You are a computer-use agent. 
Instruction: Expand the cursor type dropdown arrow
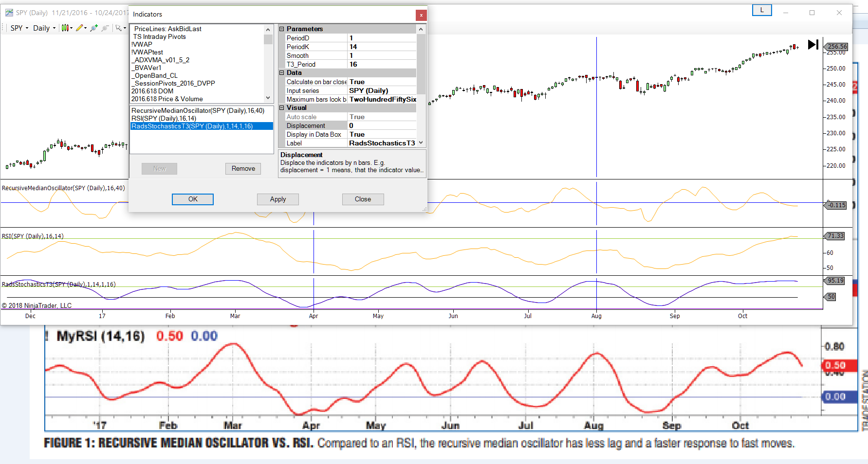click(x=125, y=28)
